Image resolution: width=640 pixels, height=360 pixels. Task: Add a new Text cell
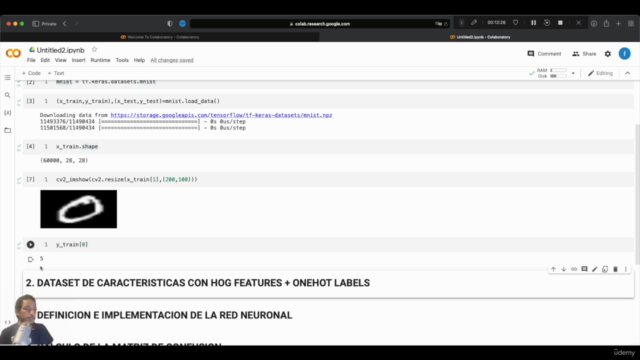(56, 73)
